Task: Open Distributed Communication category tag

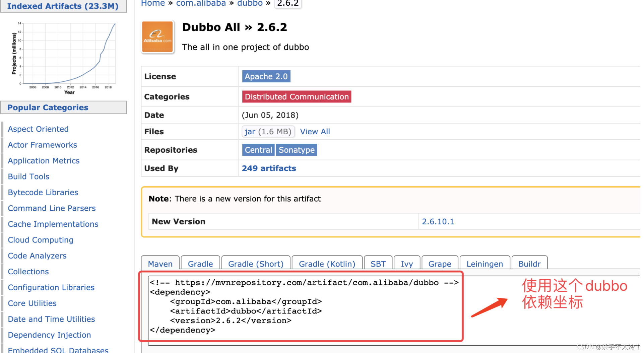Action: click(x=297, y=96)
